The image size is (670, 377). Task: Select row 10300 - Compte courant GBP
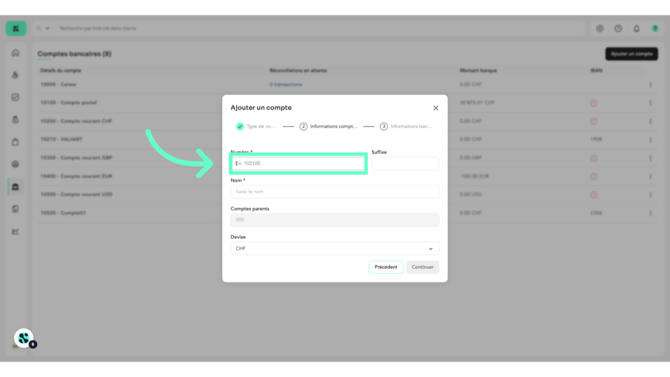(x=76, y=158)
